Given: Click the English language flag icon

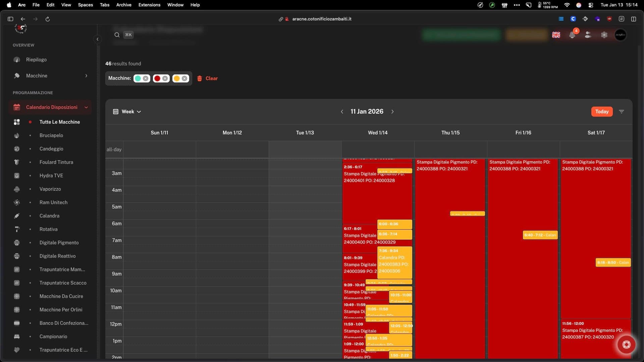Looking at the screenshot, I should (x=556, y=35).
